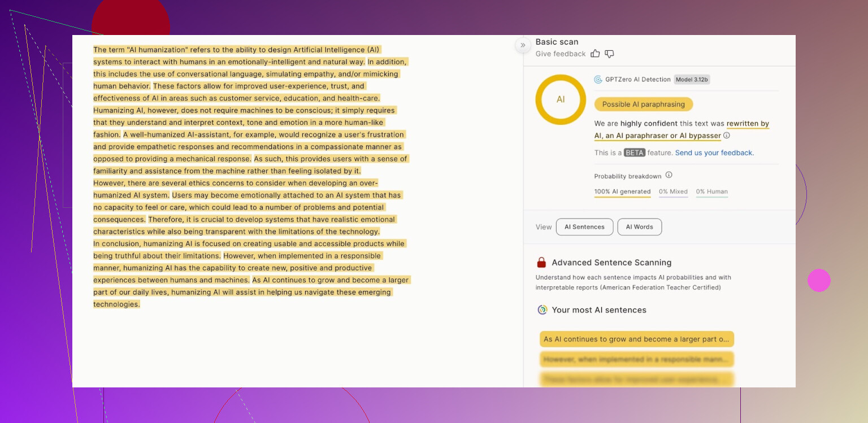Screen dimensions: 868x423
Task: Open top sentence 'As AI continues to grow'
Action: (636, 339)
